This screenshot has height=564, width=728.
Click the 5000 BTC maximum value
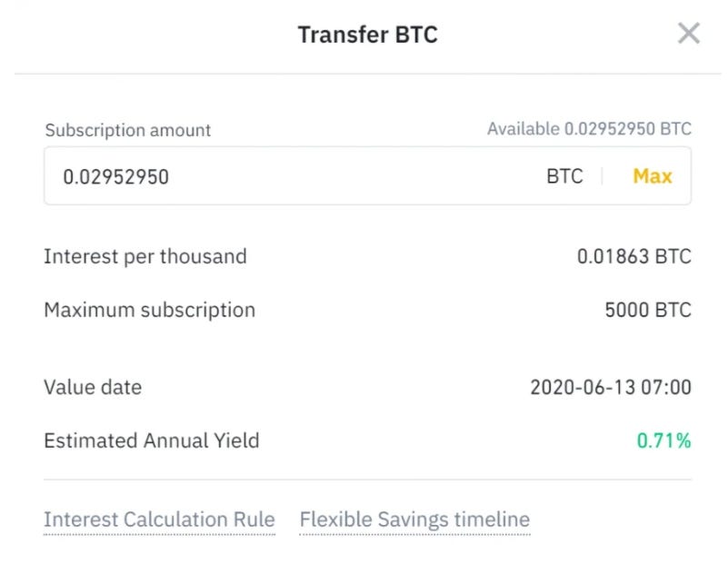648,310
